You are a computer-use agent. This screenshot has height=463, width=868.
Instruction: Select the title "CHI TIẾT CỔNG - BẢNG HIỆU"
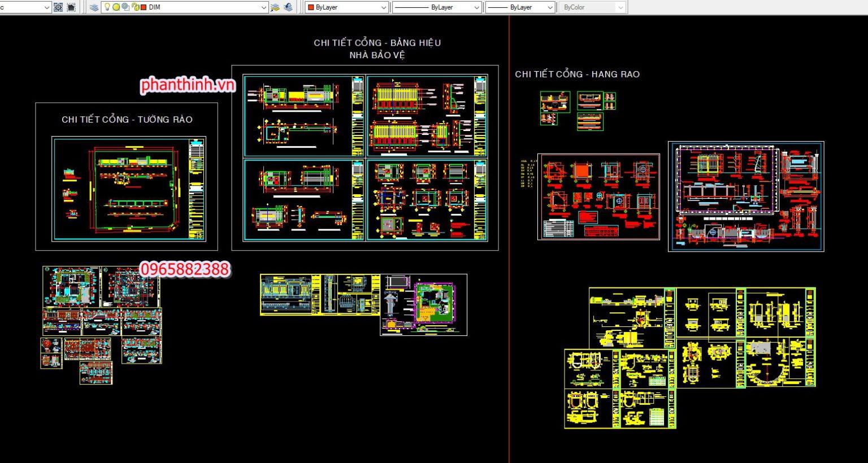click(377, 43)
